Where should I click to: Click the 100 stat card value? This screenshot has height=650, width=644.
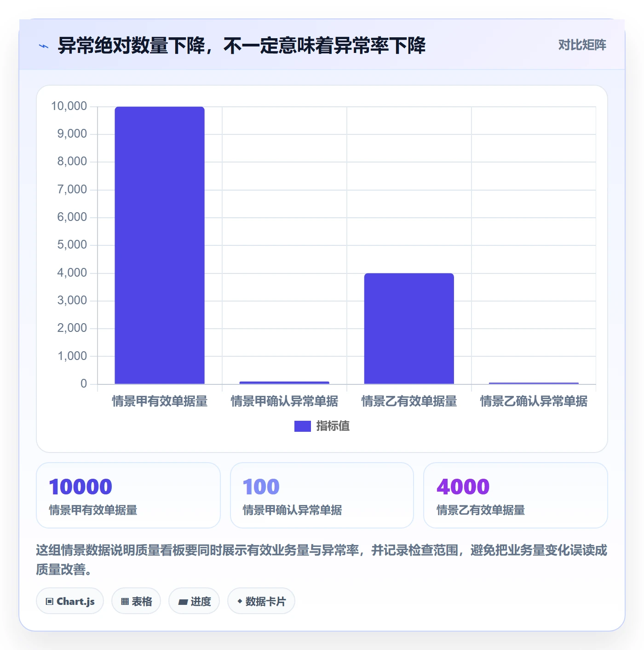point(261,487)
